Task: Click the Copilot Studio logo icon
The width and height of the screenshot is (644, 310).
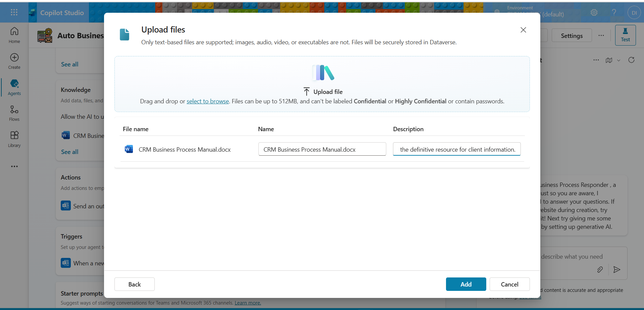Action: point(32,13)
